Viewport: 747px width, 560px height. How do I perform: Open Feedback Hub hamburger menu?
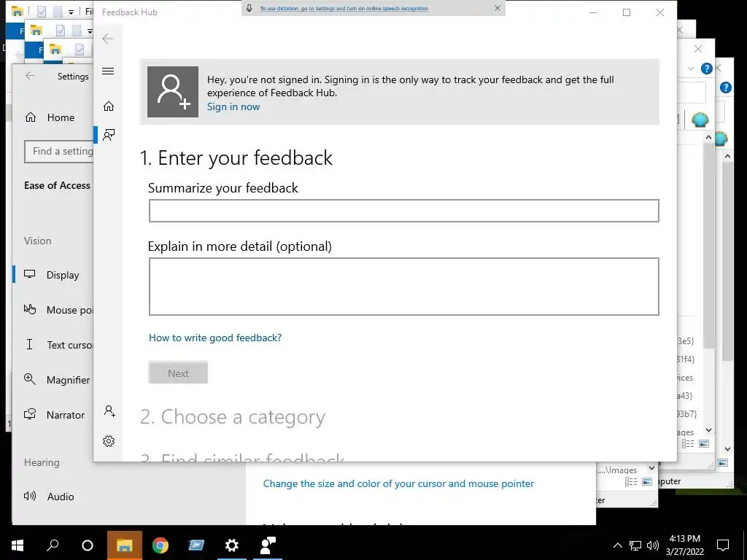click(108, 71)
